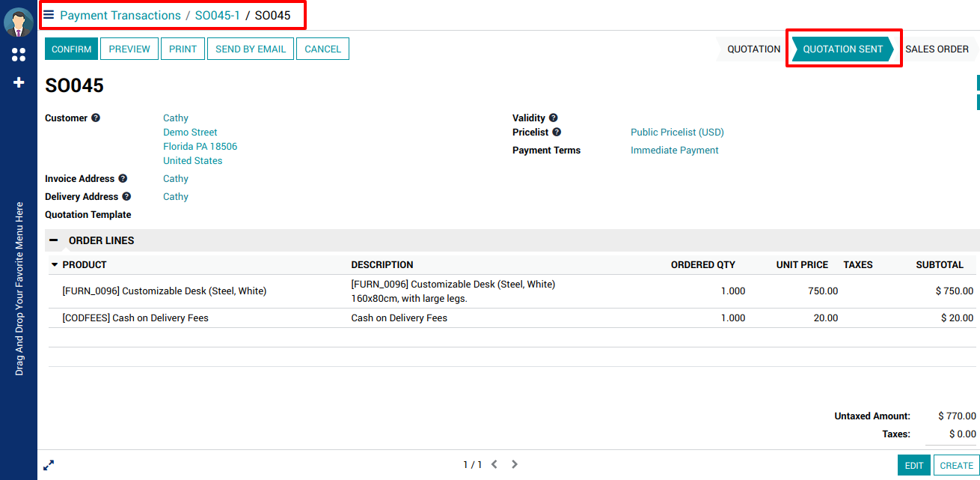Click the help icon beside Validity
Screen dimensions: 980x480
(x=554, y=118)
